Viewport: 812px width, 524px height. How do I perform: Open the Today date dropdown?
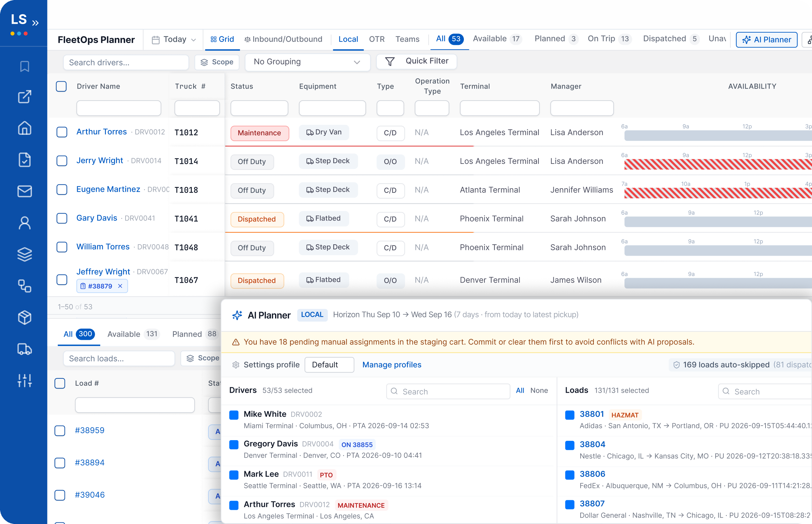[x=173, y=40]
